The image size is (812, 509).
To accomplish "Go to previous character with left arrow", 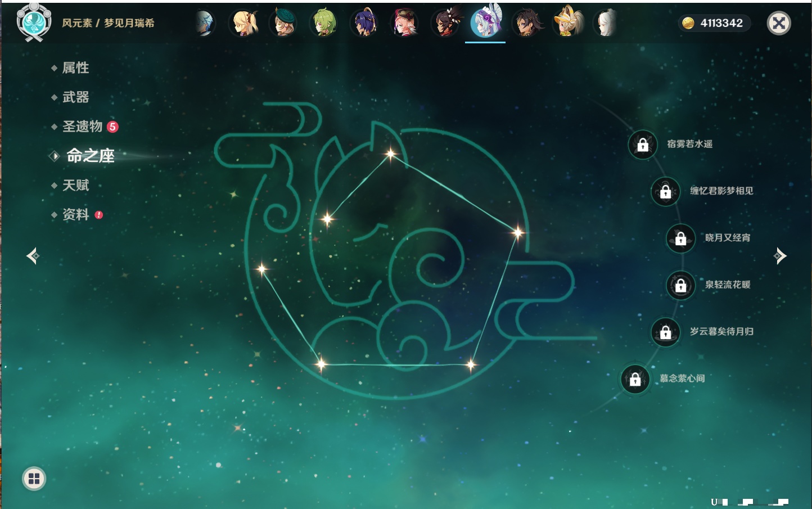I will pyautogui.click(x=33, y=256).
